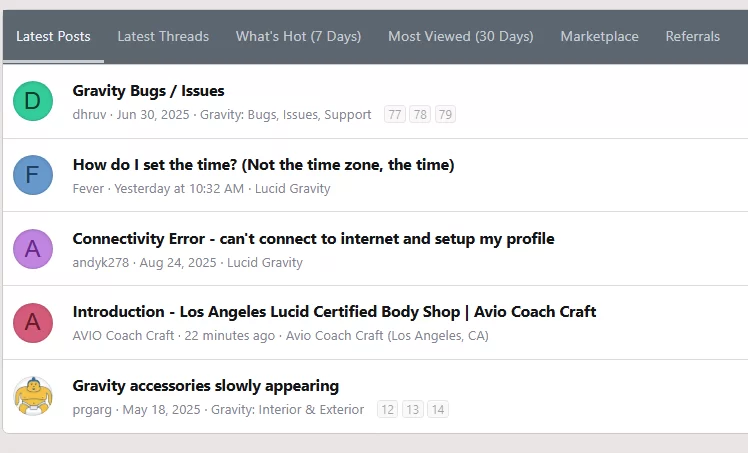Click the username dhruv
This screenshot has width=748, height=453.
[x=89, y=115]
